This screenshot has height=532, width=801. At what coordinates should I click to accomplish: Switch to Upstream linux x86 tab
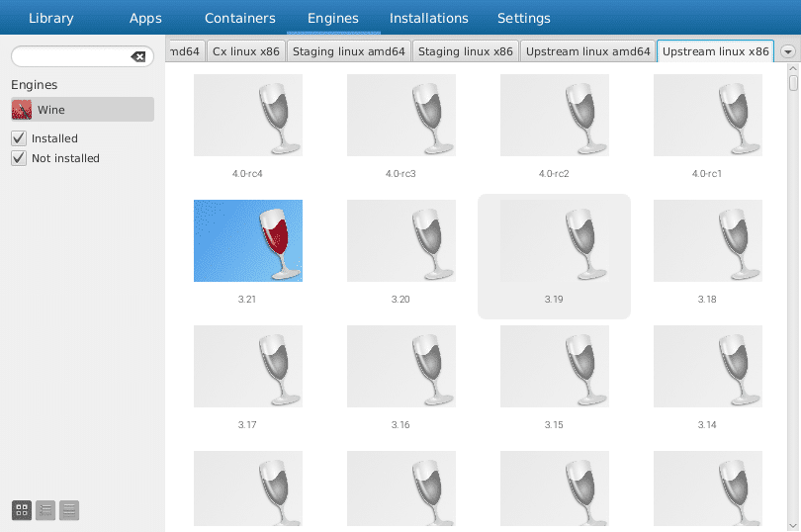(x=715, y=51)
